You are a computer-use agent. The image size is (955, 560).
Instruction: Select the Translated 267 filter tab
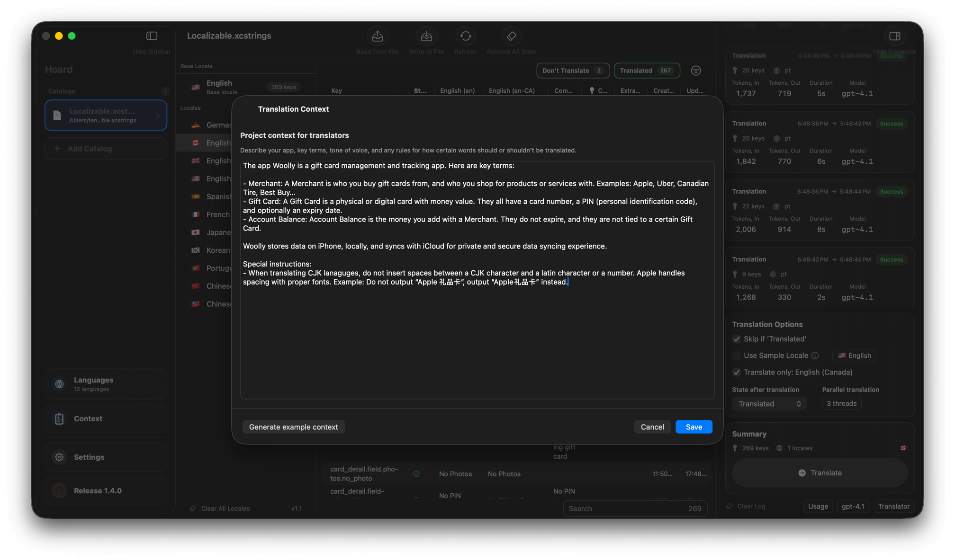pyautogui.click(x=647, y=71)
